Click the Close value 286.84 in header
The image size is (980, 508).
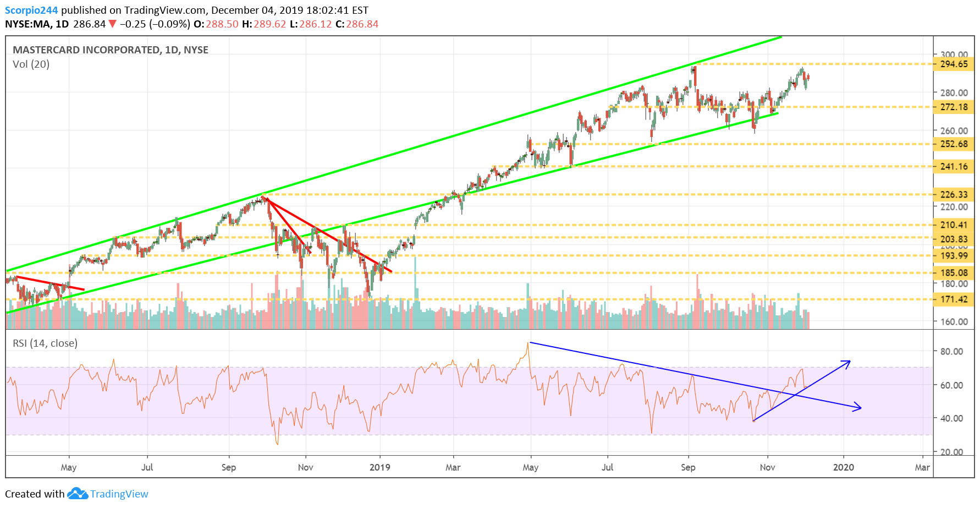coord(362,24)
